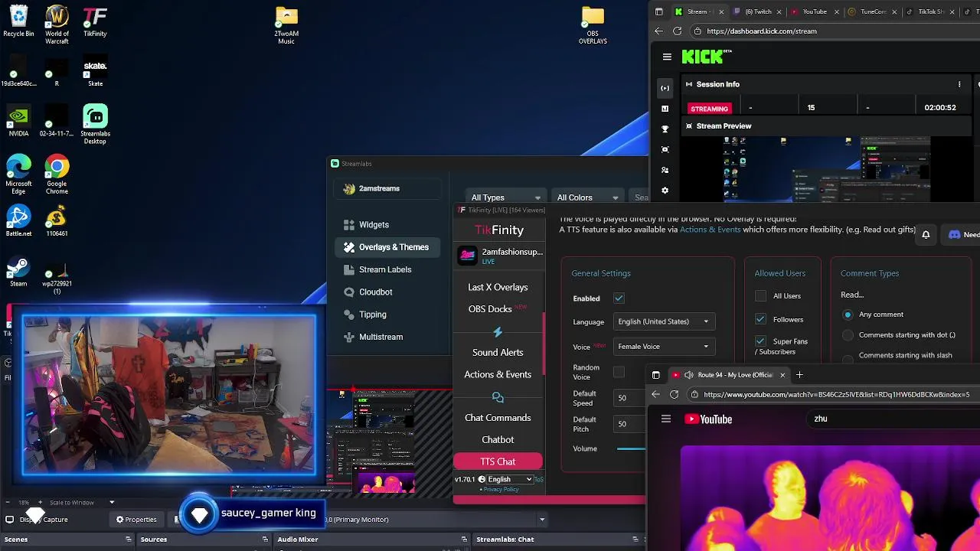Image resolution: width=980 pixels, height=551 pixels.
Task: Mute audio icon on Route 94 tab
Action: [x=688, y=375]
